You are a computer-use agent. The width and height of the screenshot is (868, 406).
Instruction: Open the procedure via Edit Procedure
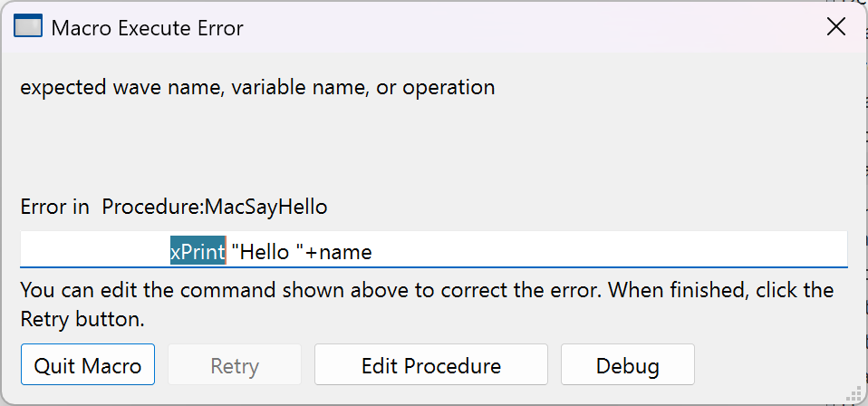point(430,365)
